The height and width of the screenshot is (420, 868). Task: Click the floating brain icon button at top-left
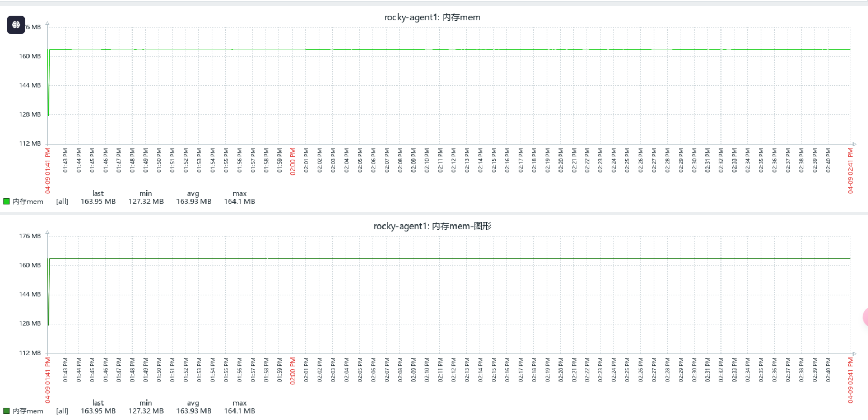[16, 24]
